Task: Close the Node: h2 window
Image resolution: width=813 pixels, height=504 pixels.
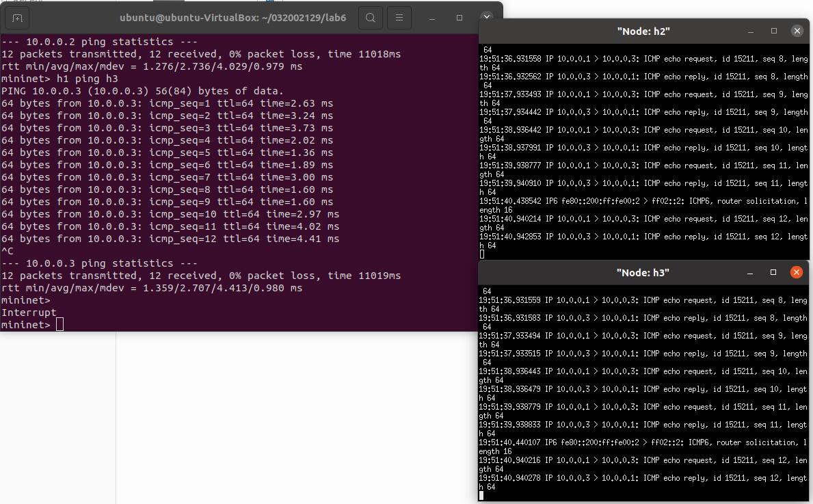Action: pyautogui.click(x=797, y=31)
